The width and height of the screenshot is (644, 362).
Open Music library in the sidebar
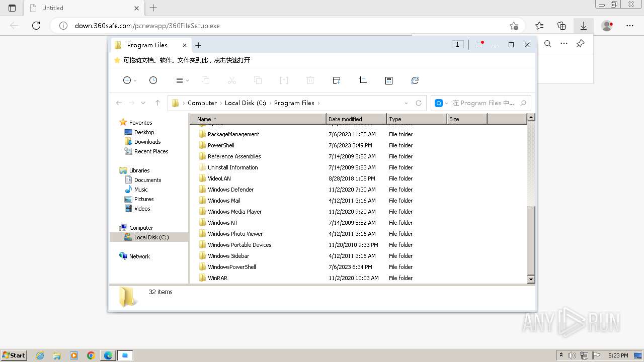coord(141,190)
